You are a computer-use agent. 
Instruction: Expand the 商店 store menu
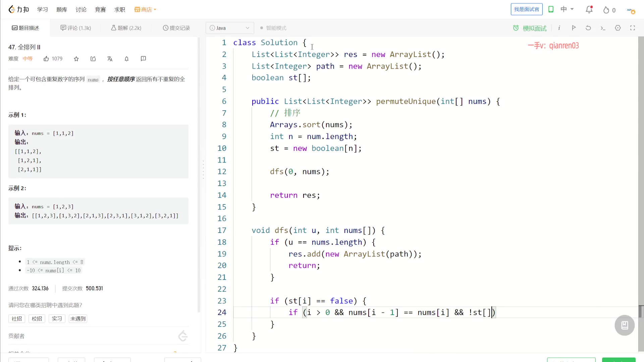pos(145,10)
